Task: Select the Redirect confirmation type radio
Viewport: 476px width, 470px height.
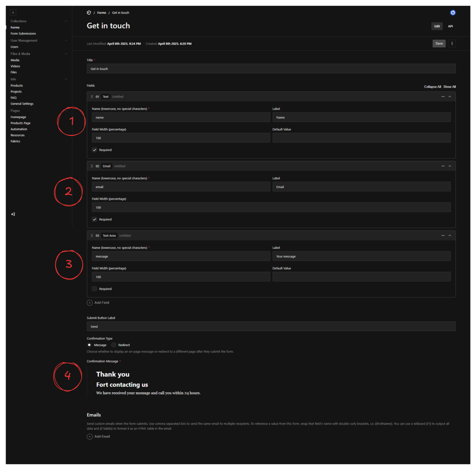Action: tap(114, 345)
